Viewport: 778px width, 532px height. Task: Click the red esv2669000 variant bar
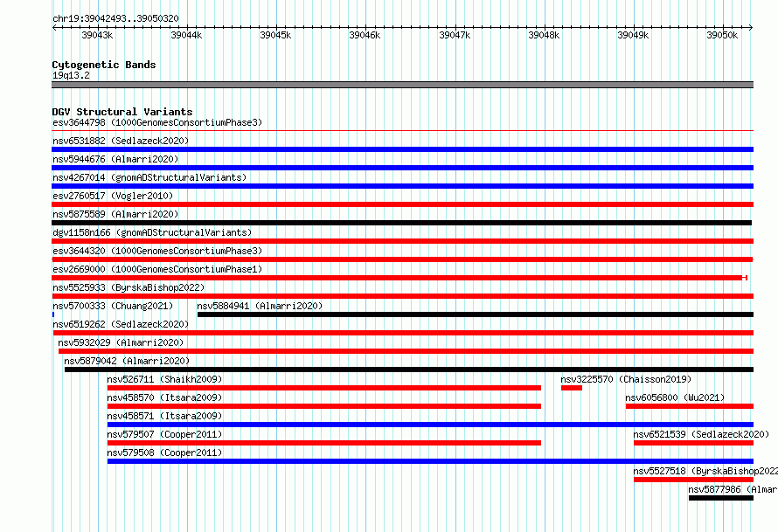click(399, 278)
